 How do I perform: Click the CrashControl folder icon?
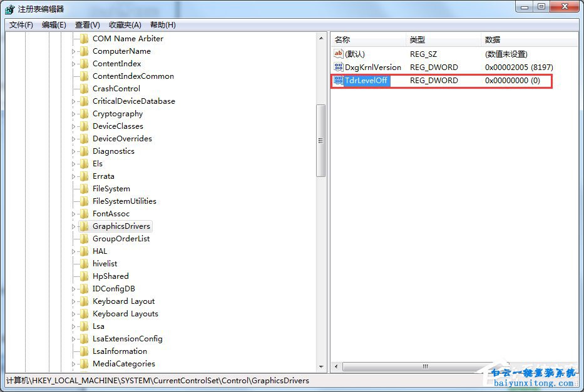(x=84, y=88)
